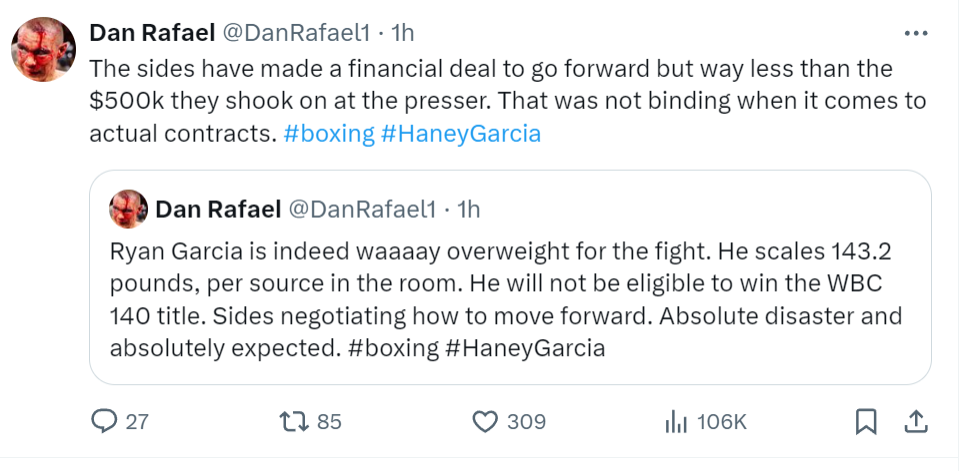Open the reply icon showing 27 comments
971x471 pixels.
pyautogui.click(x=104, y=421)
